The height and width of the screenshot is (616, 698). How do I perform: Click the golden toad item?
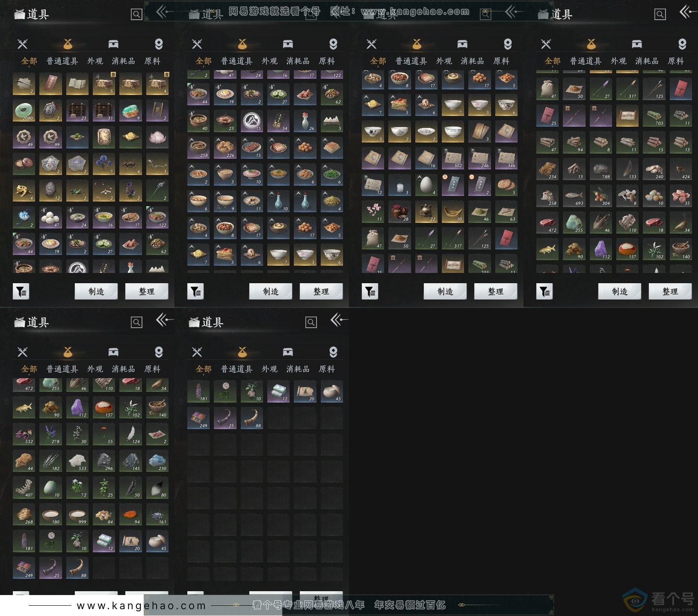pos(24,191)
